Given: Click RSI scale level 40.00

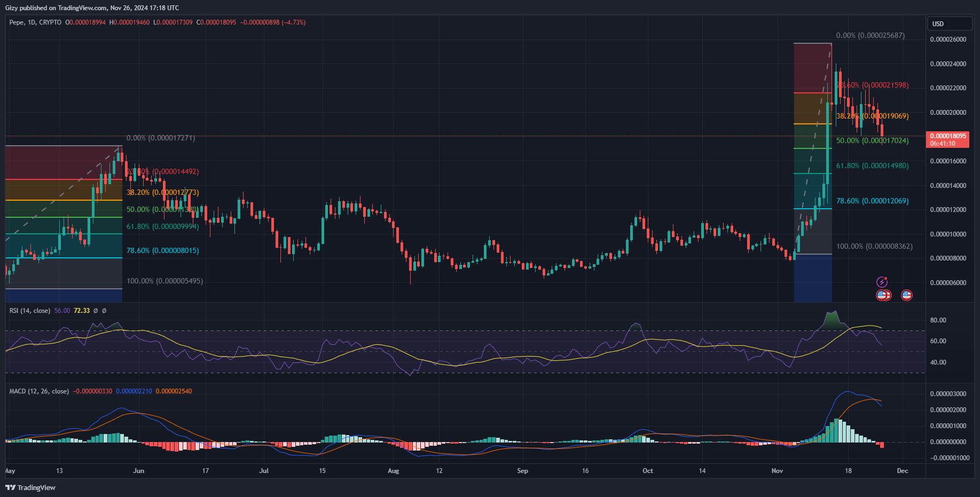Looking at the screenshot, I should (x=938, y=362).
